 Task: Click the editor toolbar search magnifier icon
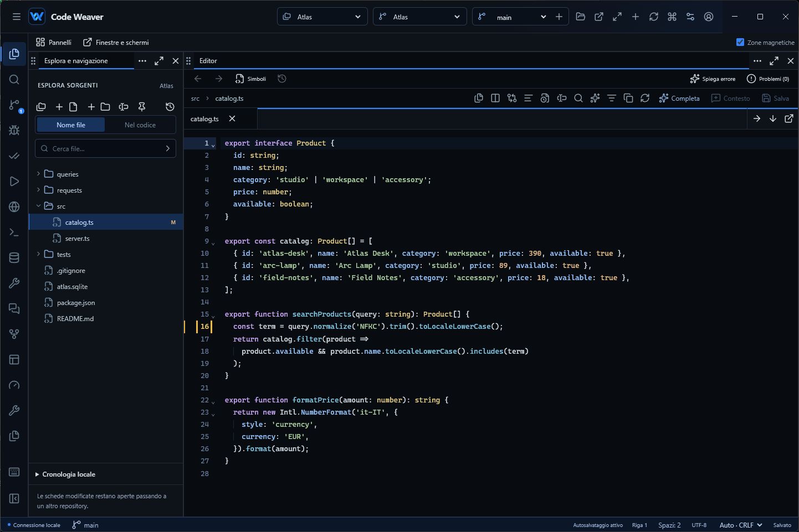(578, 98)
